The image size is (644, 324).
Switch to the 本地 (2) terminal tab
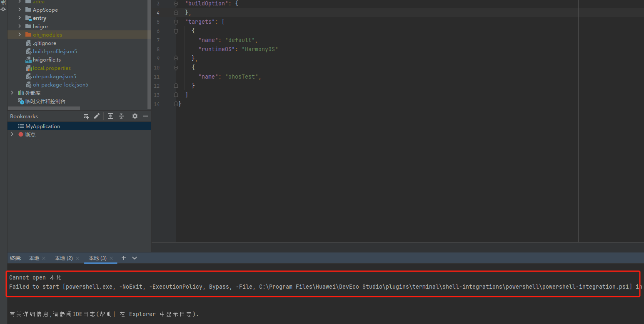pos(64,258)
